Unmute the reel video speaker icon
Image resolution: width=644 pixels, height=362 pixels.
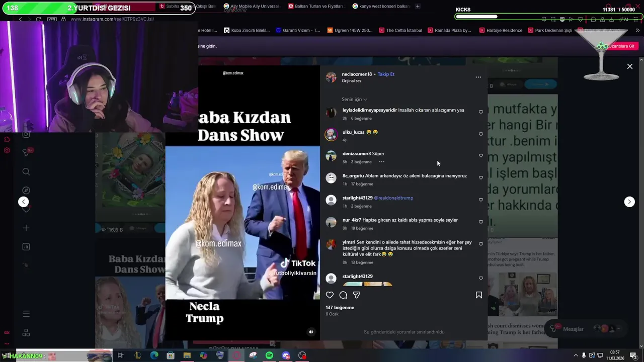(x=311, y=332)
